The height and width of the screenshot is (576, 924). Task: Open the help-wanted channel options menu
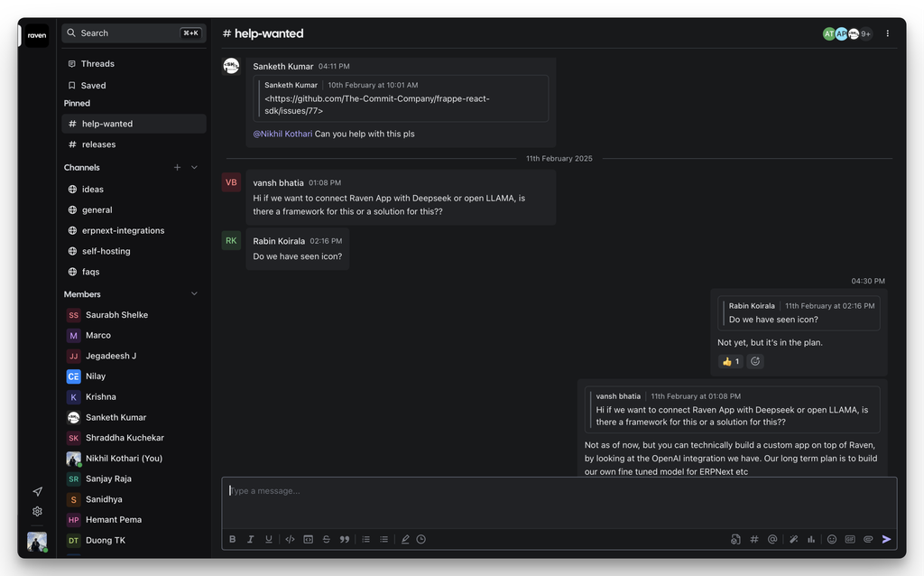(887, 33)
